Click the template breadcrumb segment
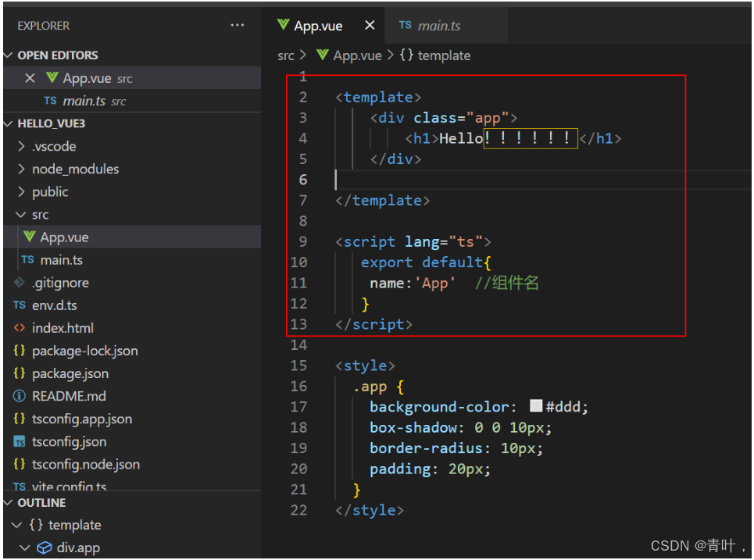 pos(444,55)
